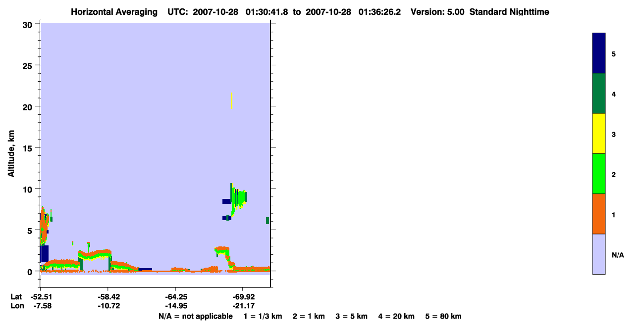Click the yellow colorbar segment for 3
This screenshot has height=330, width=644.
point(599,134)
